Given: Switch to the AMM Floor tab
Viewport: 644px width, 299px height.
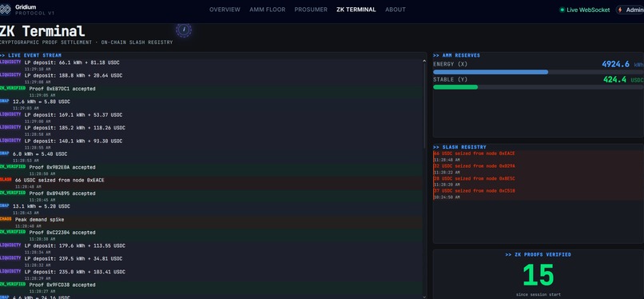Looking at the screenshot, I should click(x=268, y=10).
